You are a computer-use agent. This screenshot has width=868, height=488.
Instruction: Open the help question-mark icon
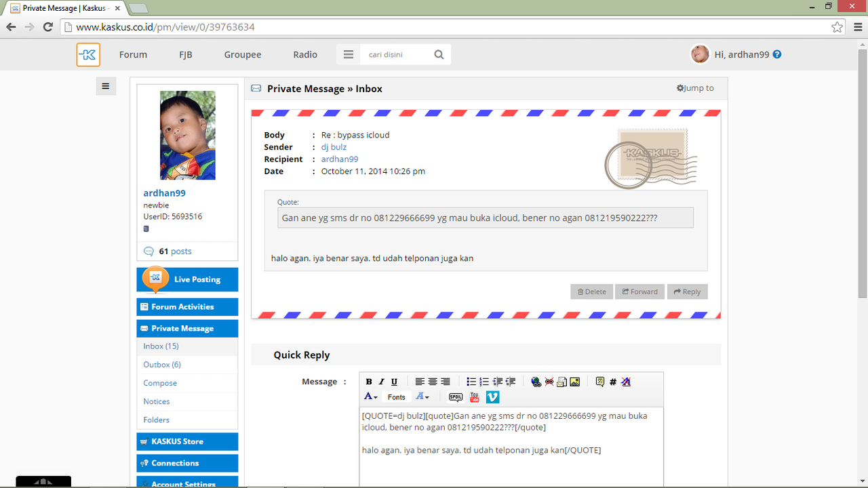[x=777, y=54]
